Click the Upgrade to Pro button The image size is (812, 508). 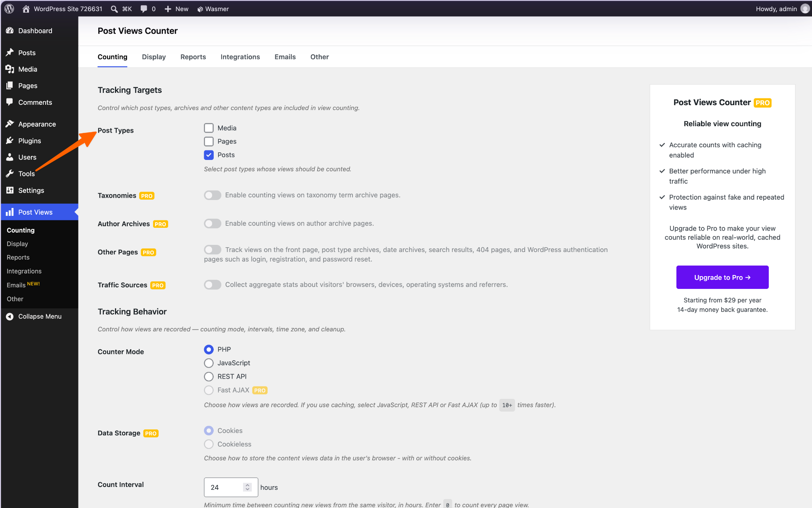[722, 277]
